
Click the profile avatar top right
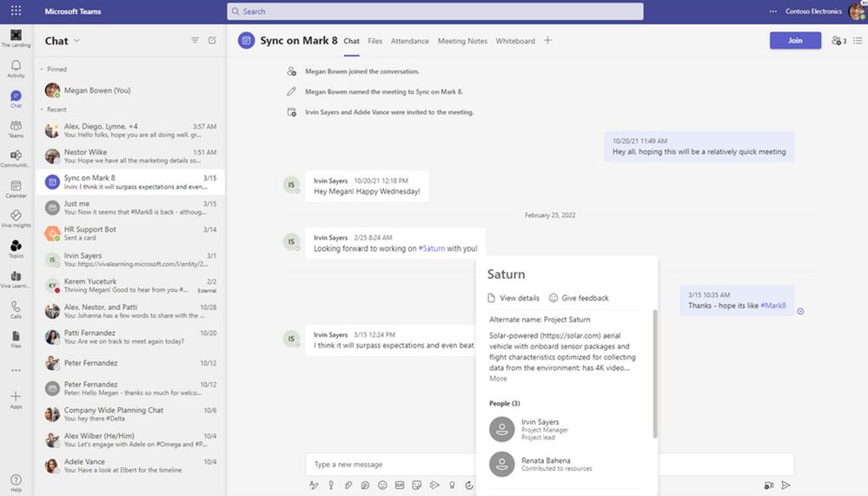[x=857, y=11]
